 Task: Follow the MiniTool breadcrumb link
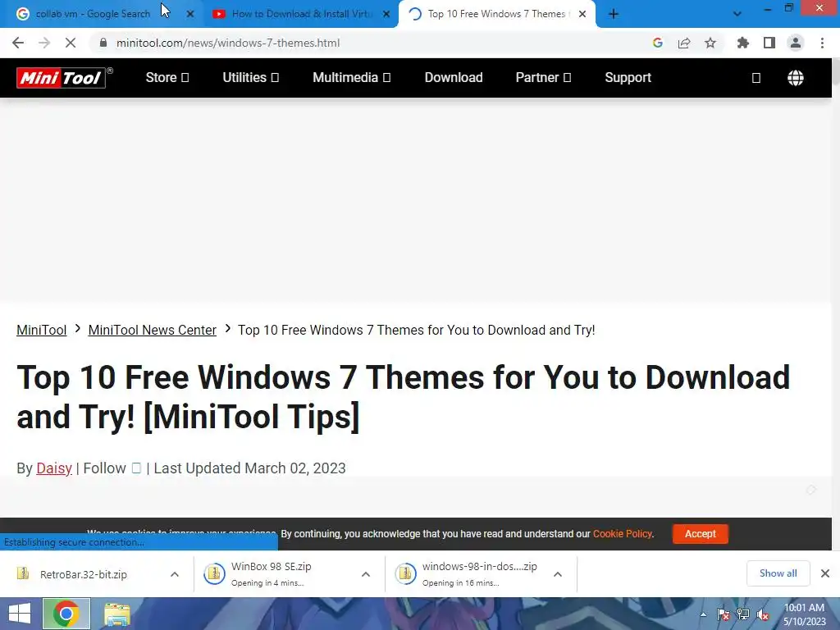[x=42, y=330]
